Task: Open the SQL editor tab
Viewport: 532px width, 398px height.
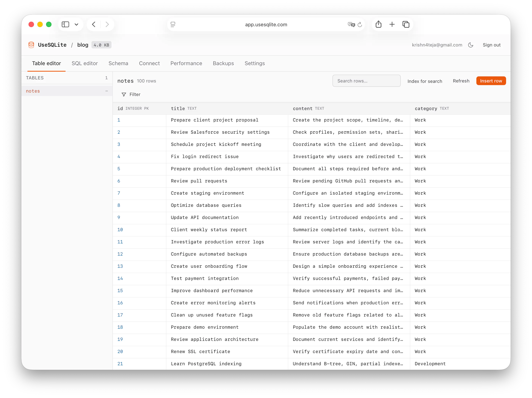Action: coord(85,63)
